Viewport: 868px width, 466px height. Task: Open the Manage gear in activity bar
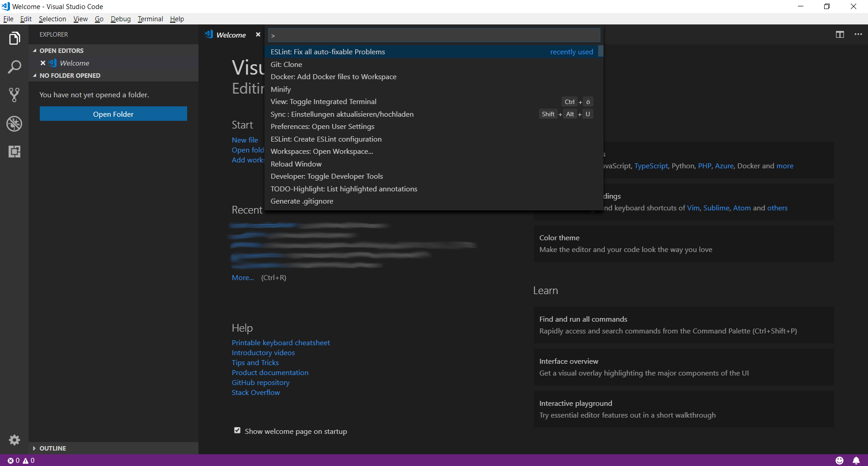(14, 440)
